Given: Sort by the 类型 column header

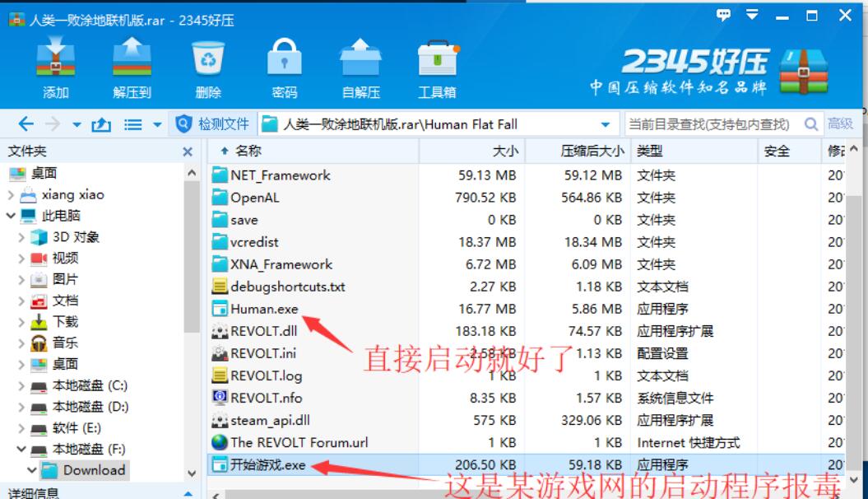Looking at the screenshot, I should [694, 151].
